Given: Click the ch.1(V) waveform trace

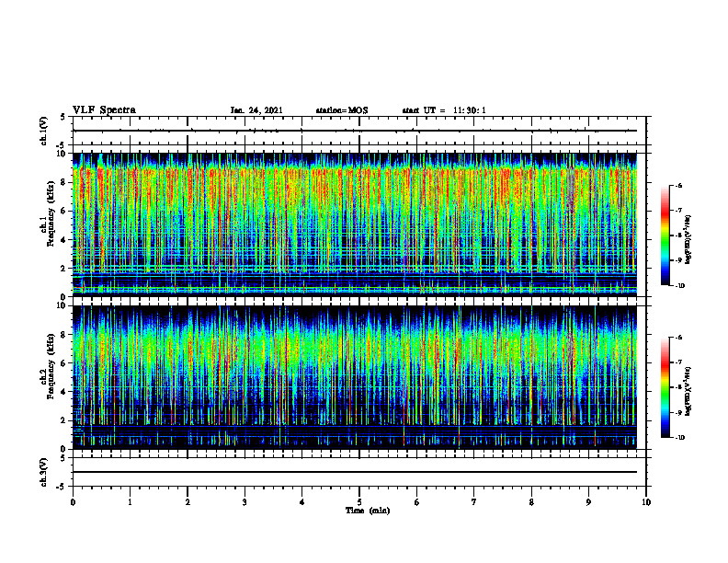Looking at the screenshot, I should click(x=355, y=131).
